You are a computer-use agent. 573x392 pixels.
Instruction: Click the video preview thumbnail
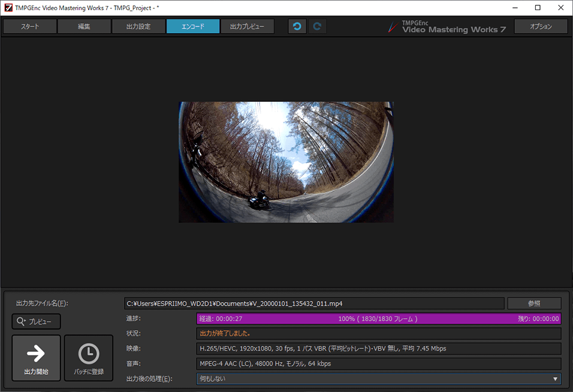click(286, 162)
